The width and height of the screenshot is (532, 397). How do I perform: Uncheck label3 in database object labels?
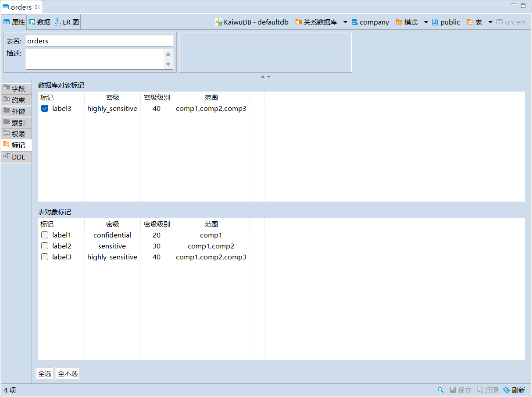[x=45, y=109]
